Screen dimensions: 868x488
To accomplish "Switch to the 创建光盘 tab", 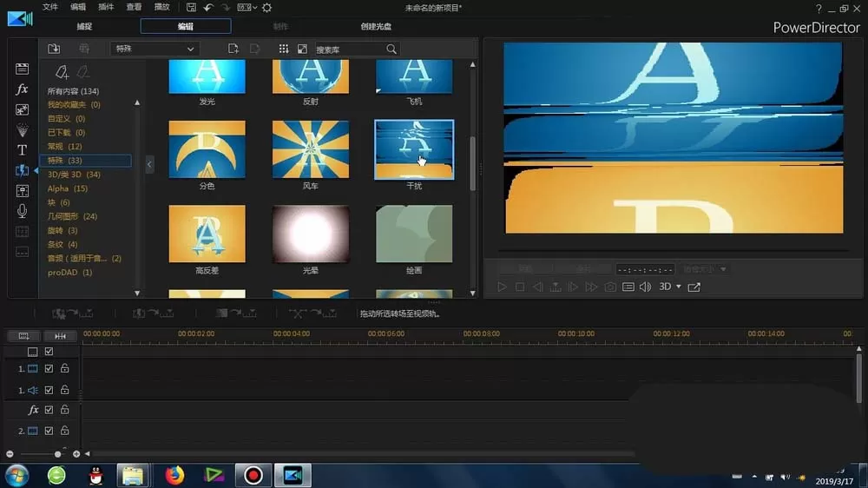I will 376,26.
